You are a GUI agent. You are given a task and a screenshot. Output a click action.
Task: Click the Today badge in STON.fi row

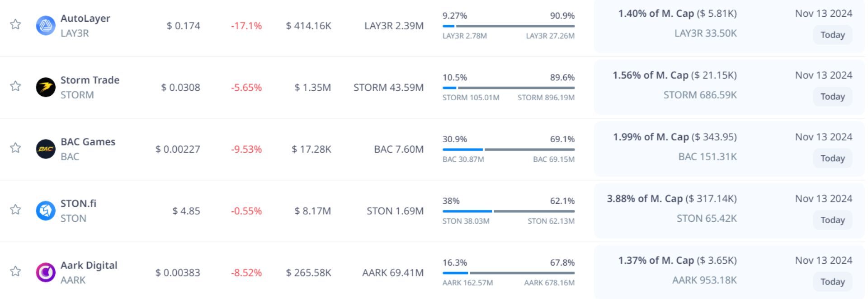[832, 220]
